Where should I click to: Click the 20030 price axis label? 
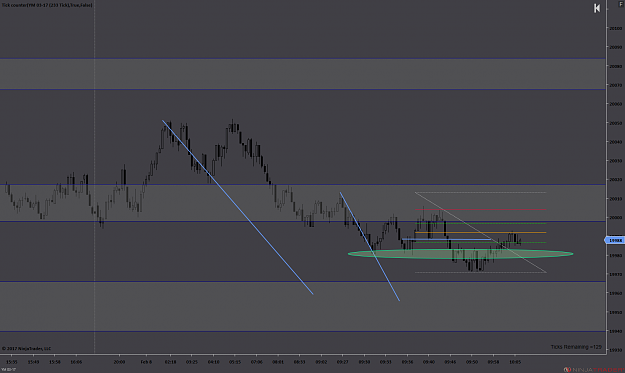click(x=615, y=161)
